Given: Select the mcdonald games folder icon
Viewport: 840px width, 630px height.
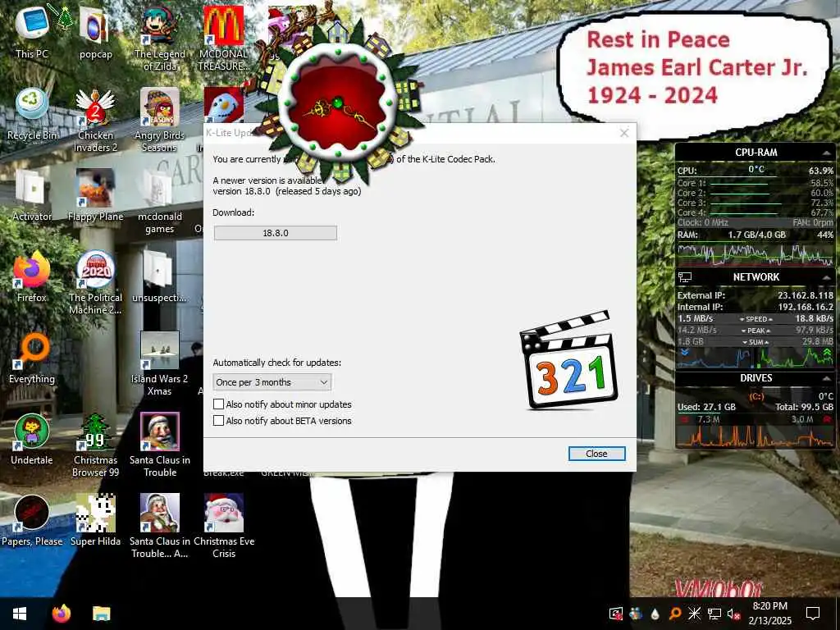Looking at the screenshot, I should 160,202.
